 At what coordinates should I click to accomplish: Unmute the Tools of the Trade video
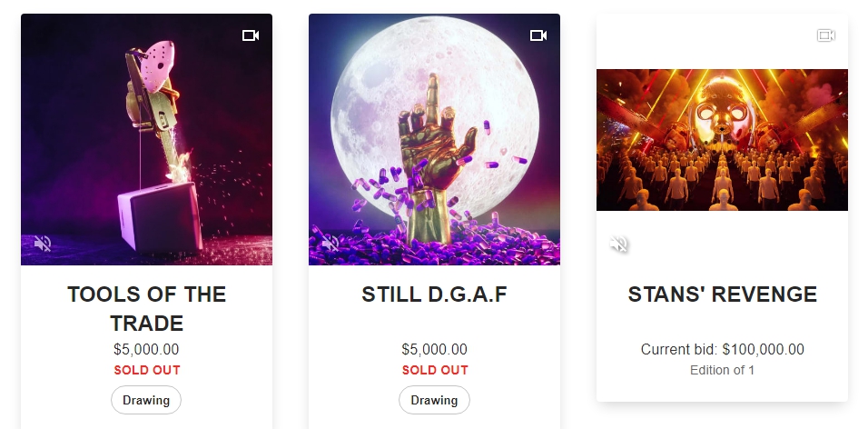(43, 243)
